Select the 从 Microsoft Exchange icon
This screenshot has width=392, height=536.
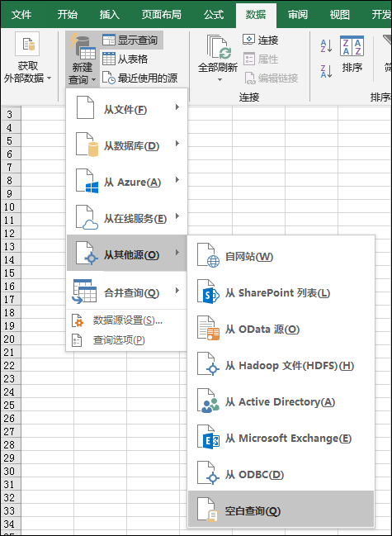coord(208,437)
